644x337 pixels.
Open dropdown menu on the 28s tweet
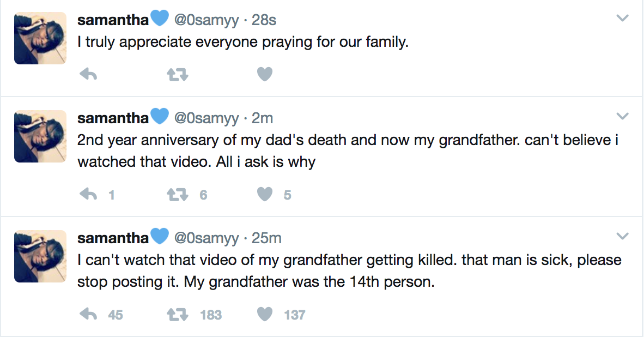pos(622,19)
